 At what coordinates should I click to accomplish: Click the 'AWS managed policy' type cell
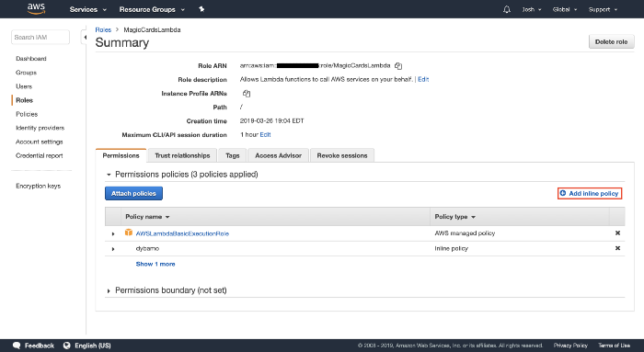[465, 233]
